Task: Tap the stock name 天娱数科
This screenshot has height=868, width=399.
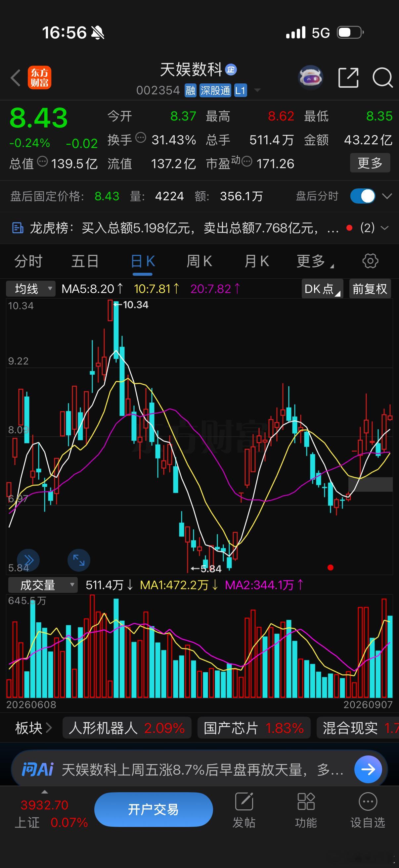Action: point(191,70)
